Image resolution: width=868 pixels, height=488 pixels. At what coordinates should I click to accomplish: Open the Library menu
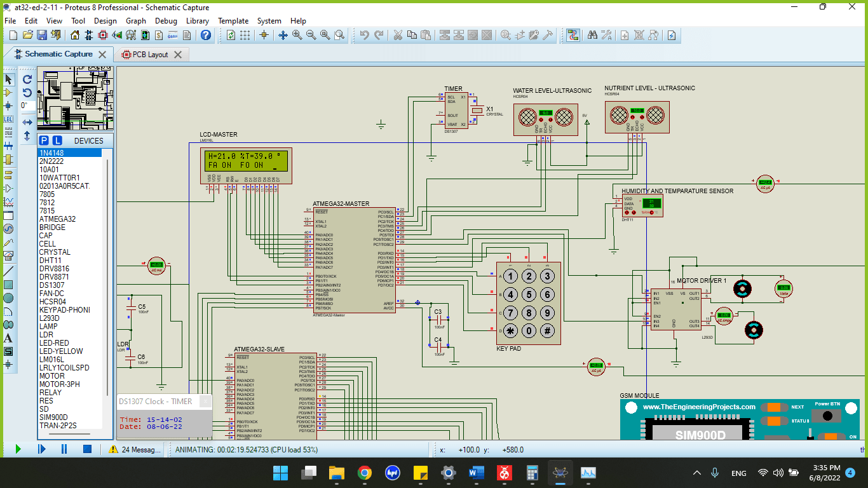[x=197, y=20]
